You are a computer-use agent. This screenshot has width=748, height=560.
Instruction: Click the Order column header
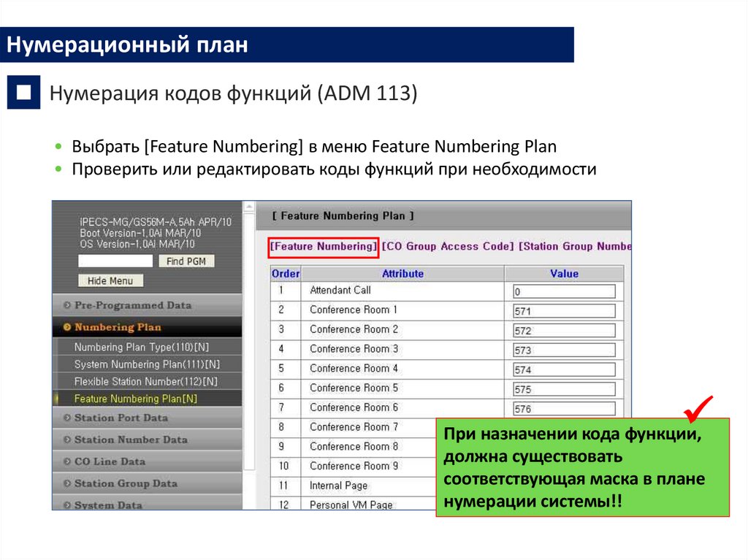(286, 274)
